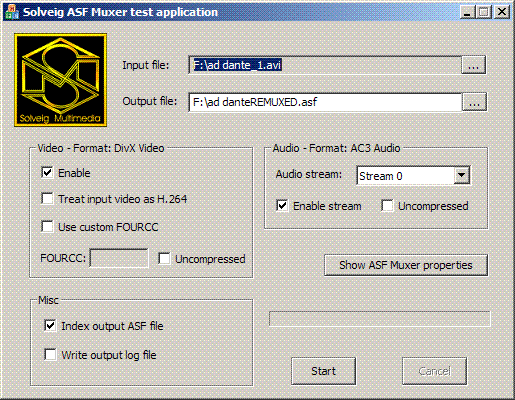Select the Stream 0 combo box
The height and width of the screenshot is (400, 515).
(x=413, y=175)
